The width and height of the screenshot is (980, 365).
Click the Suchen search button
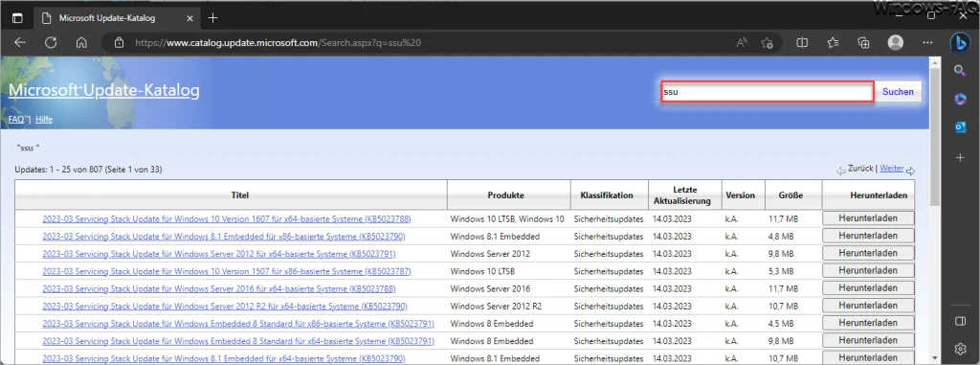(x=898, y=92)
